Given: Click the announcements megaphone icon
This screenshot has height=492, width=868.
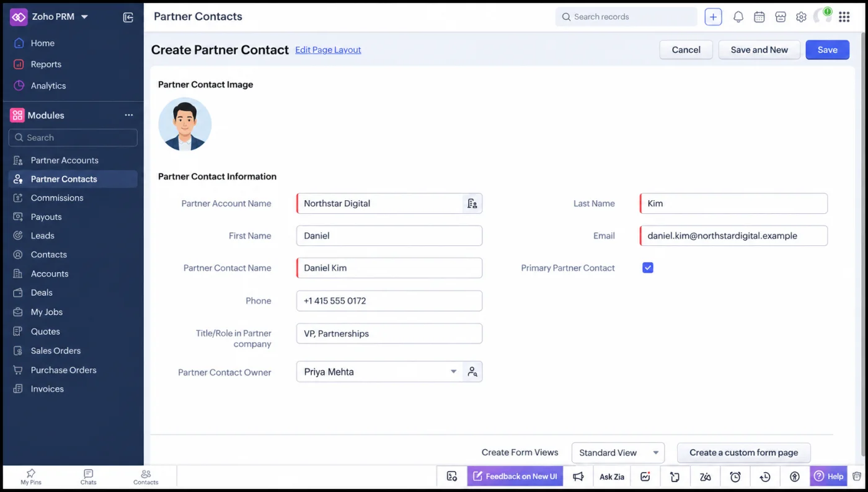Looking at the screenshot, I should (x=578, y=477).
